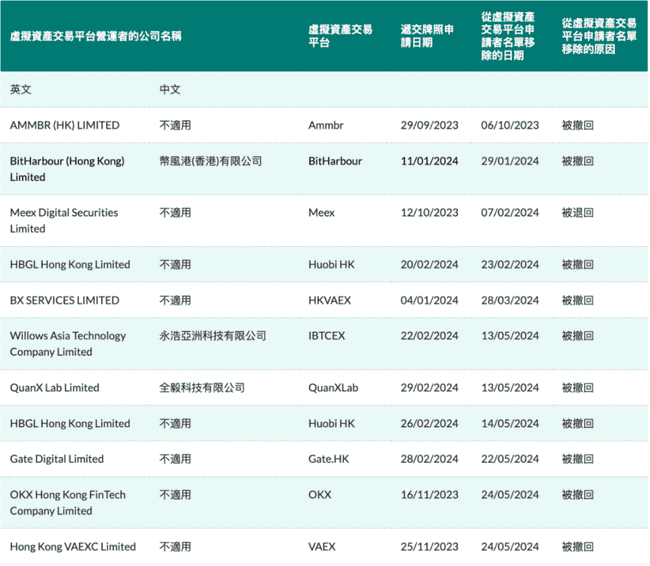The height and width of the screenshot is (566, 650).
Task: Click the 英文 sub-header
Action: (x=21, y=89)
